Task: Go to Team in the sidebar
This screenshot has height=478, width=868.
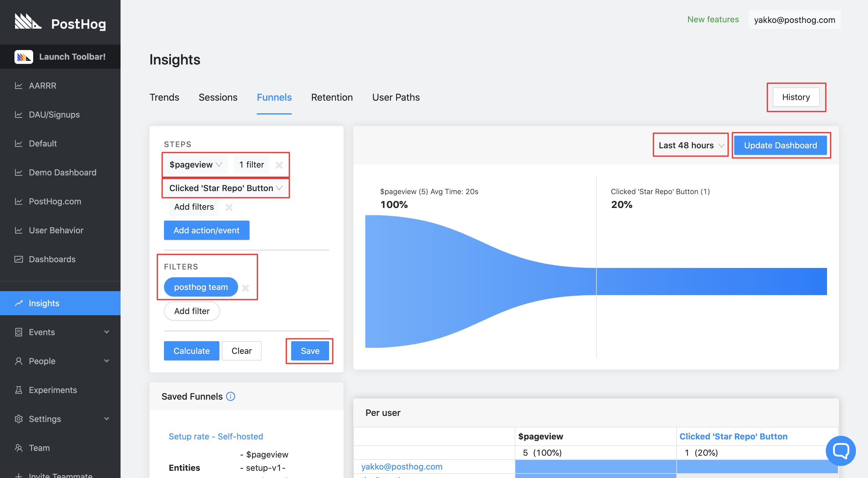Action: click(x=39, y=448)
